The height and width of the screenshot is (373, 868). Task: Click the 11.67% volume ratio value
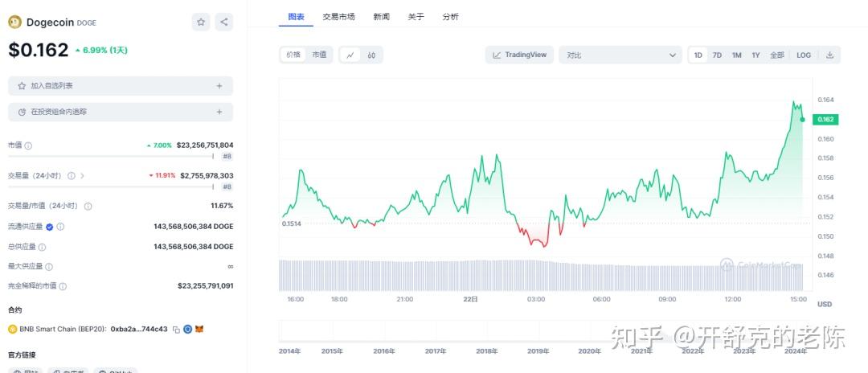222,206
